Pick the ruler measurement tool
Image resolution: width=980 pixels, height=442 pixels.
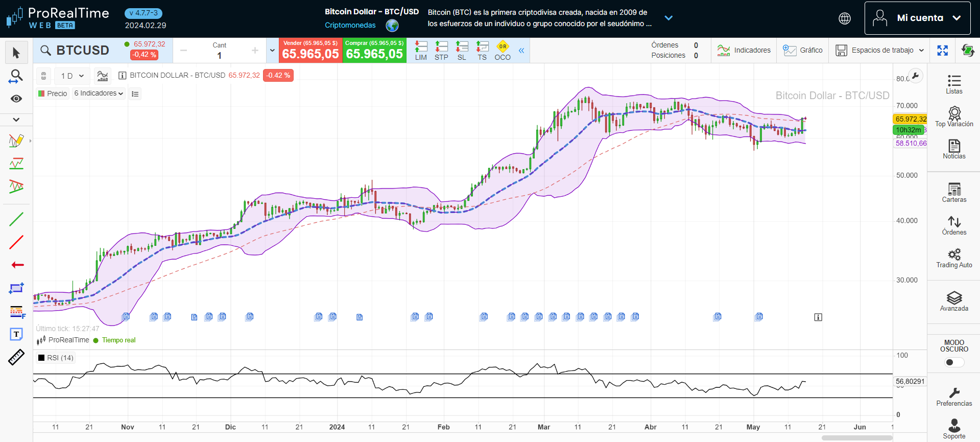pos(16,357)
